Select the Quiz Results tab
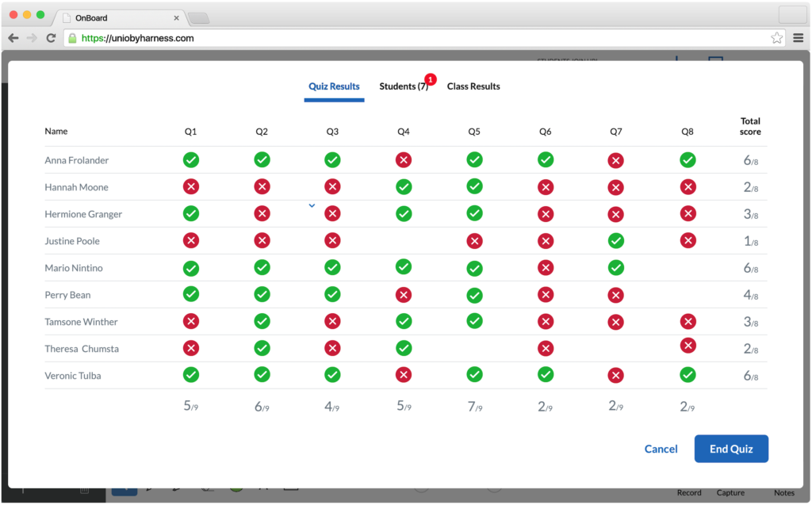812x505 pixels. click(x=334, y=86)
